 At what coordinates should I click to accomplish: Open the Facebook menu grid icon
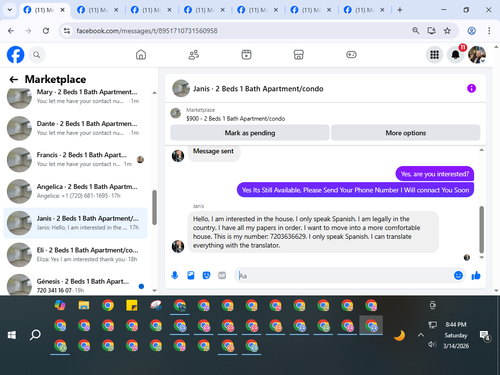pos(434,55)
